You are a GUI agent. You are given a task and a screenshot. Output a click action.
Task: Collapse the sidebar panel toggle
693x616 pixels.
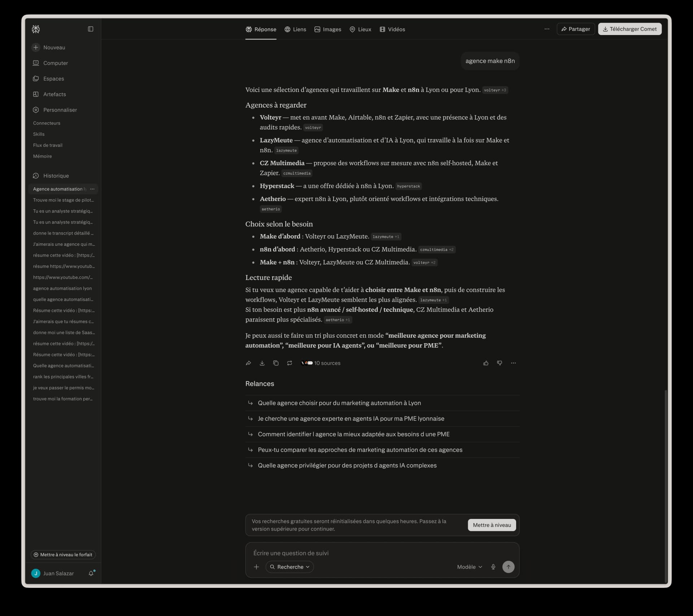[91, 29]
